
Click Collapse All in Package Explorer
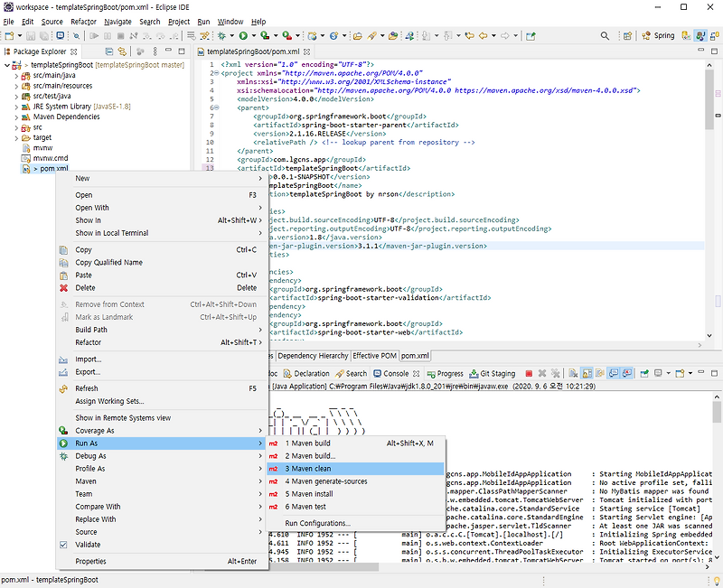tap(108, 51)
